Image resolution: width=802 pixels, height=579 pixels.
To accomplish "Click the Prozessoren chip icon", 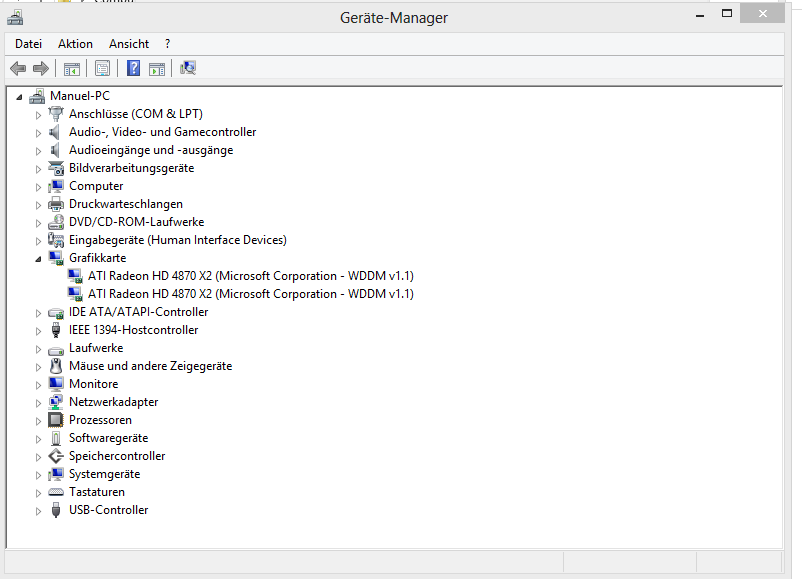I will tap(56, 420).
